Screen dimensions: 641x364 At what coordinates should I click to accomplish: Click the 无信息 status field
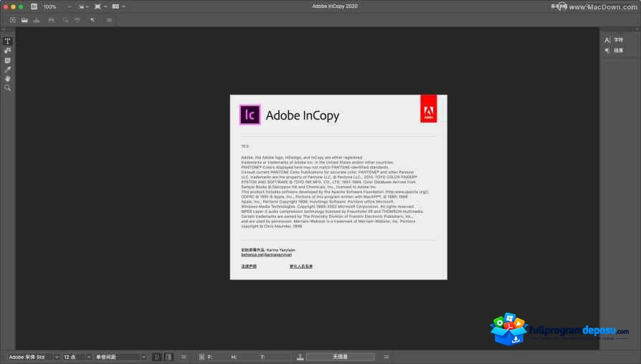pos(340,357)
